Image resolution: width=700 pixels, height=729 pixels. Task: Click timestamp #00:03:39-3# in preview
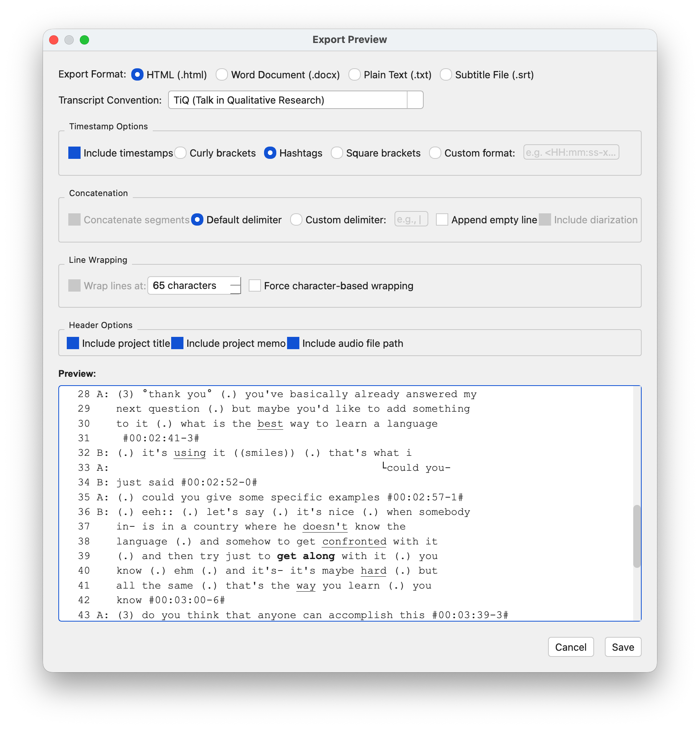point(470,615)
